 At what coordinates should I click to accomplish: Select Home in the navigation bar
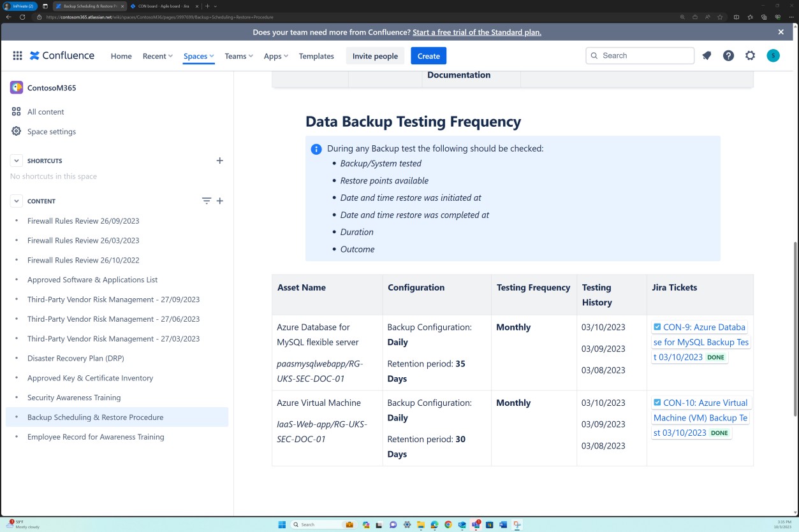point(121,56)
